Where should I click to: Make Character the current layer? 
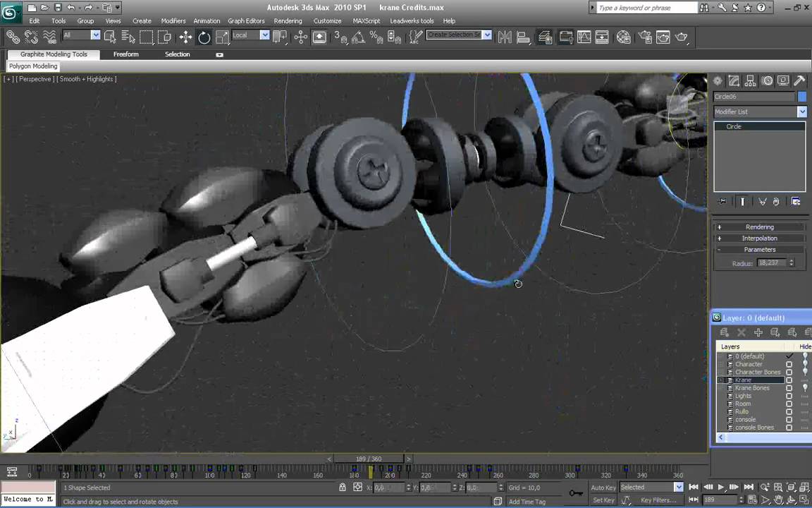pyautogui.click(x=789, y=364)
